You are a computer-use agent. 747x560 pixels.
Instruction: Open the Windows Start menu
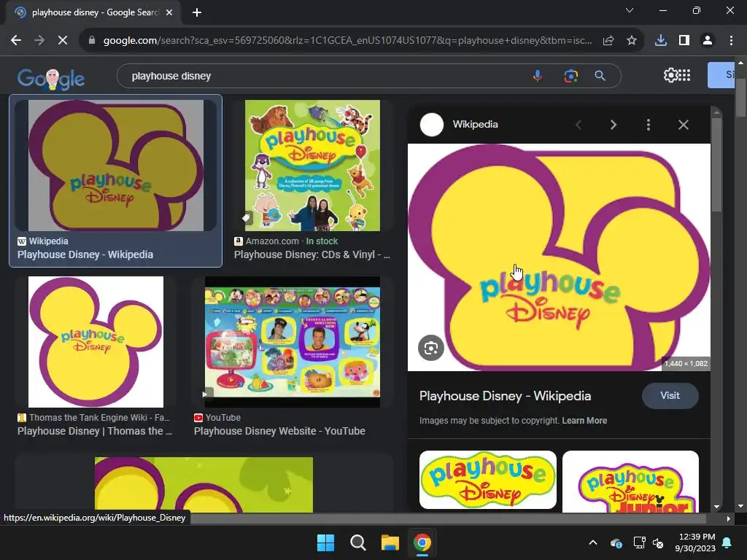point(326,542)
